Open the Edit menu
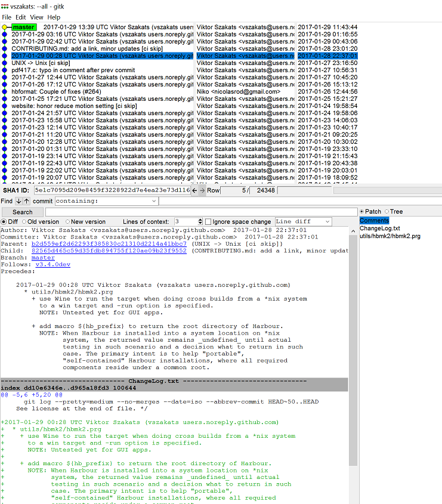The image size is (442, 504). 20,17
